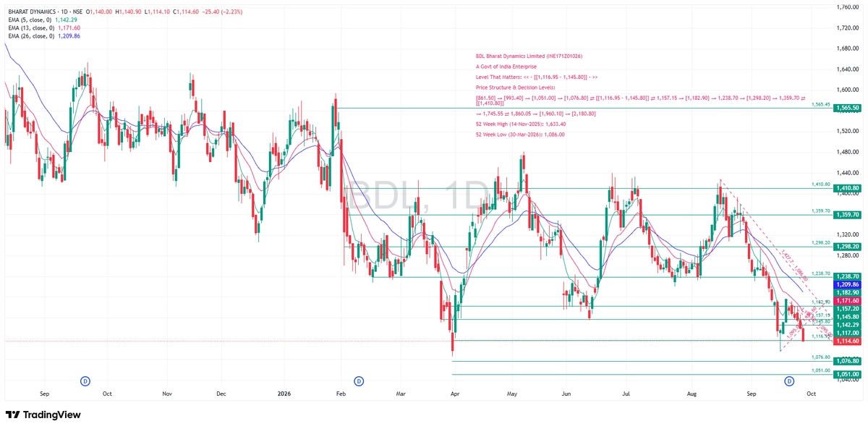This screenshot has height=429, width=868.
Task: Select the 52 Week Low 1,086.00 note
Action: (521, 135)
